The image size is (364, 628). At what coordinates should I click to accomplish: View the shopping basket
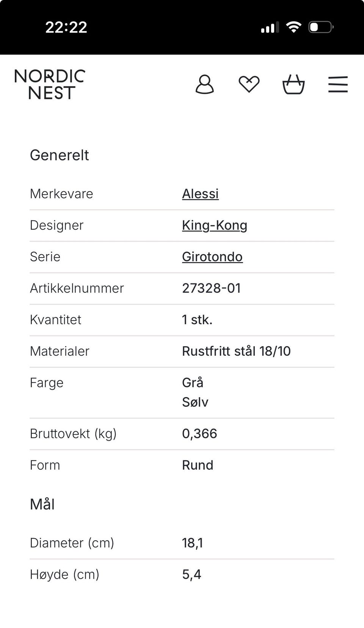pyautogui.click(x=293, y=84)
